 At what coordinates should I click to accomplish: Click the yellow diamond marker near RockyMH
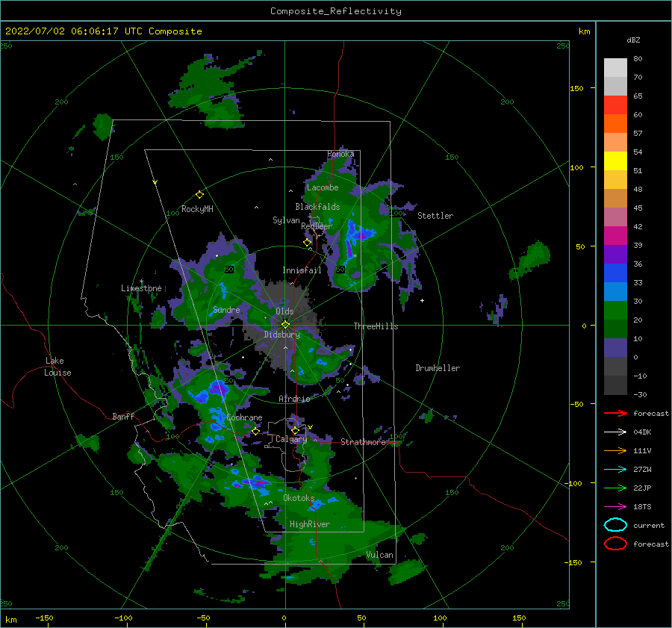point(199,195)
